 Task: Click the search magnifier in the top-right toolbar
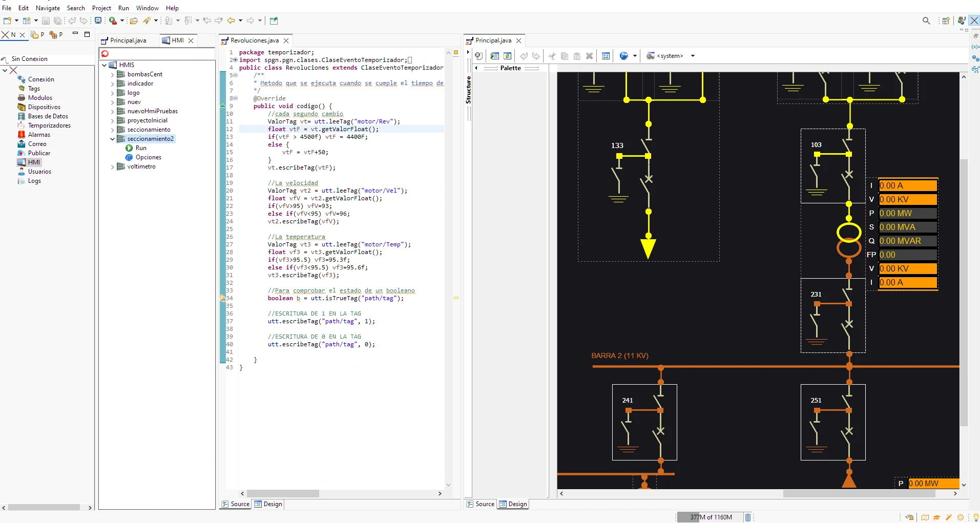point(926,20)
